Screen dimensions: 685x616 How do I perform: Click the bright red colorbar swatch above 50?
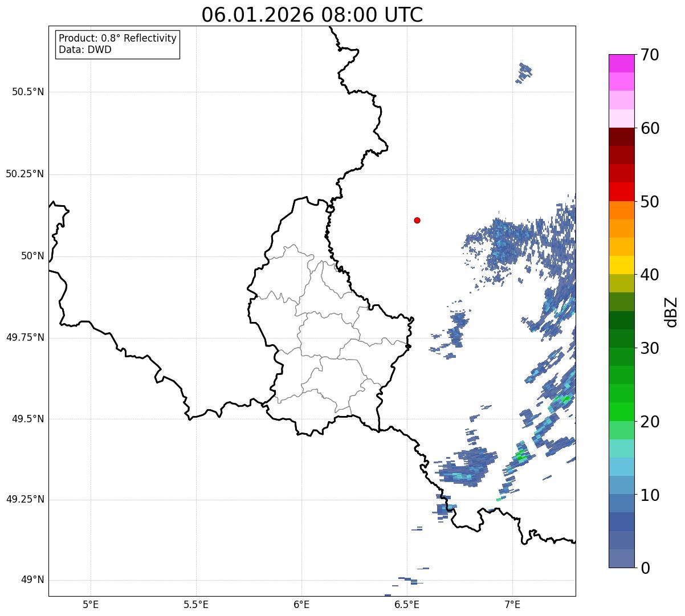[621, 191]
